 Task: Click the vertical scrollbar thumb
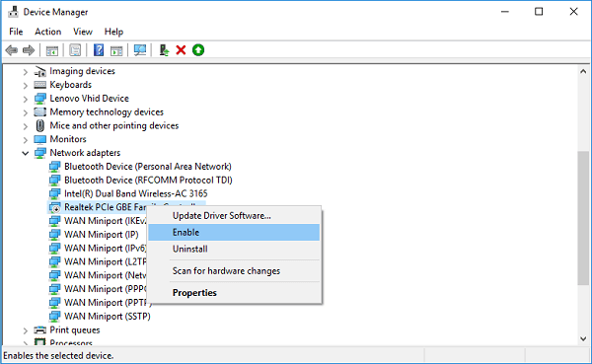click(583, 218)
